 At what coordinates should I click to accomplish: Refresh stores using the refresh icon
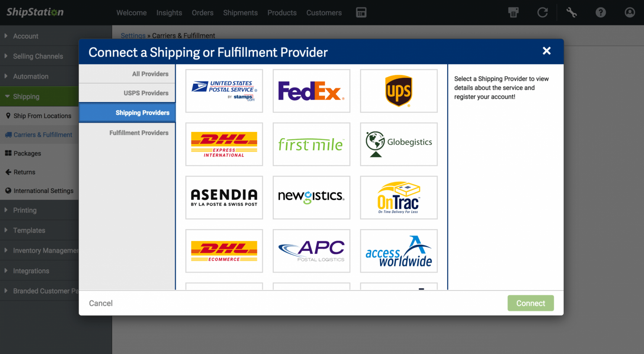pos(542,13)
